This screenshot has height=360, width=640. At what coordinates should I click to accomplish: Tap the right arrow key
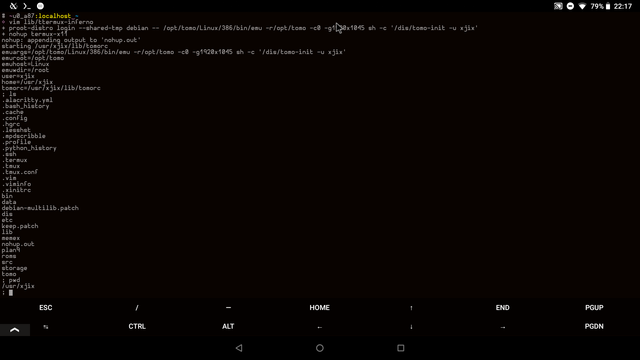pos(502,327)
